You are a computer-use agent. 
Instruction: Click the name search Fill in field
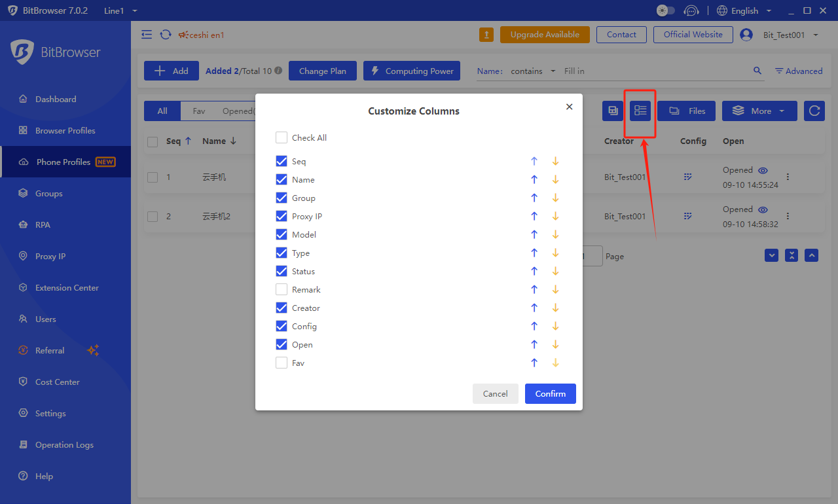655,71
